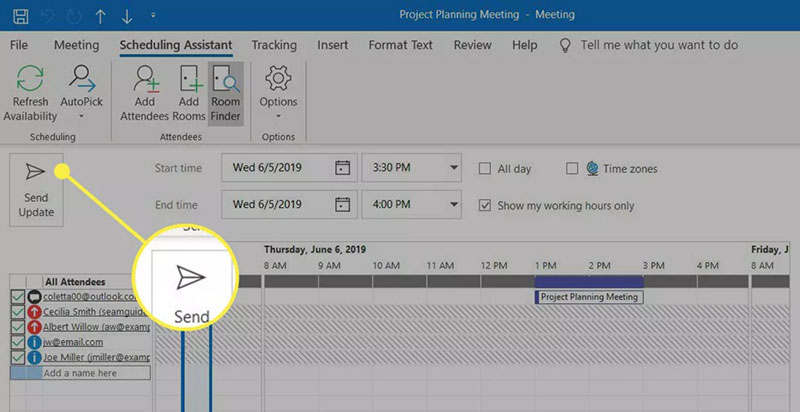The image size is (800, 412).
Task: Open the End time calendar picker
Action: (342, 204)
